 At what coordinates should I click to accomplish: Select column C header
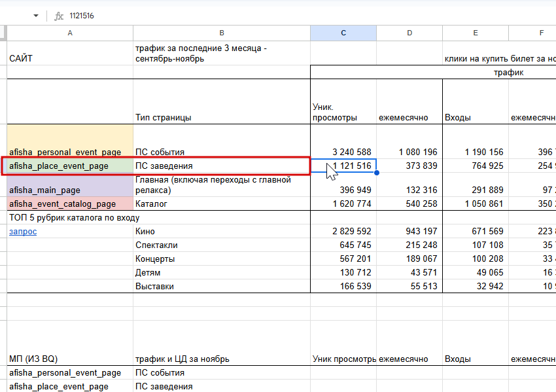(343, 33)
